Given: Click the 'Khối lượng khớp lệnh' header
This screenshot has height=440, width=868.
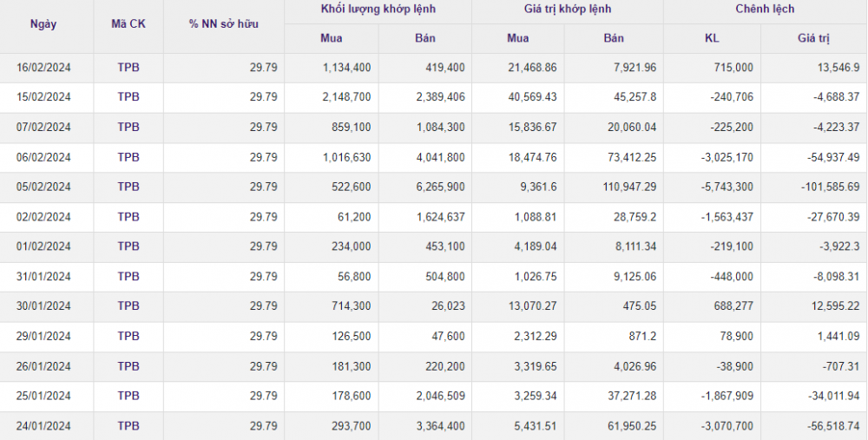Looking at the screenshot, I should pyautogui.click(x=378, y=10).
